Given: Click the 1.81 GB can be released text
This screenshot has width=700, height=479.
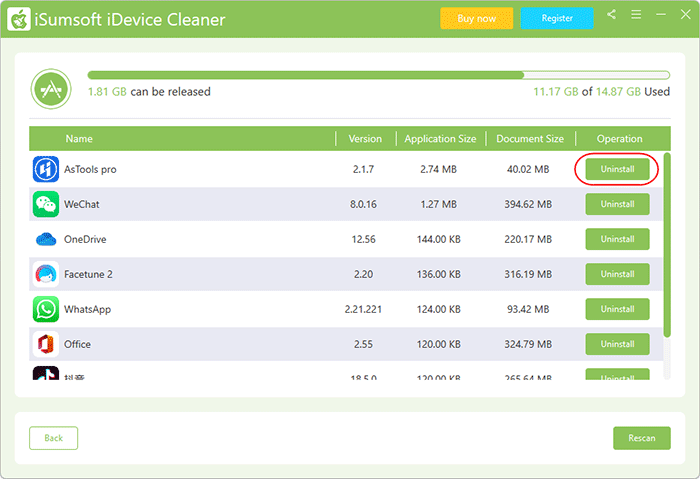Looking at the screenshot, I should tap(149, 92).
